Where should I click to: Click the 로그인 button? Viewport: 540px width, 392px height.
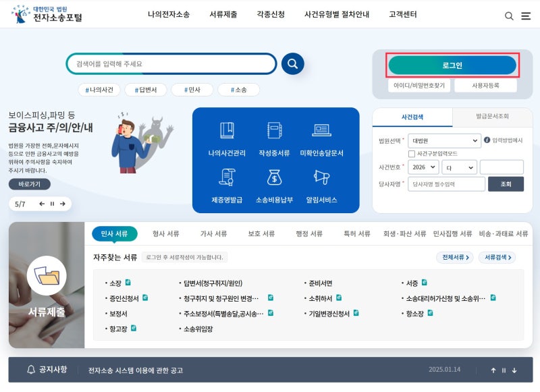[x=452, y=65]
